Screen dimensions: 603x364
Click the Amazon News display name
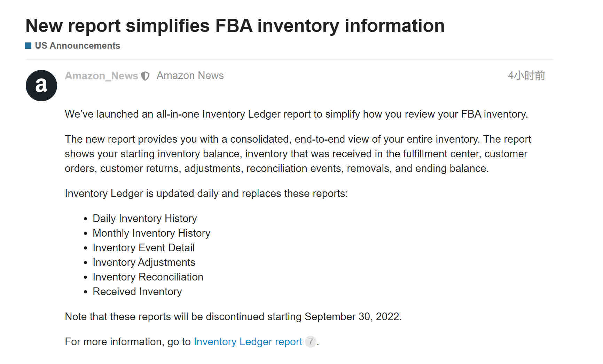190,76
